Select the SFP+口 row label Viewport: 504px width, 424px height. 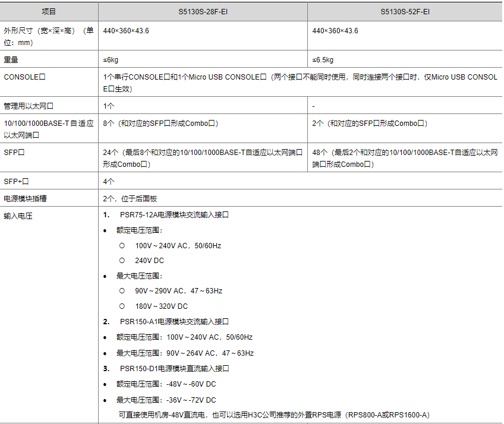17,182
